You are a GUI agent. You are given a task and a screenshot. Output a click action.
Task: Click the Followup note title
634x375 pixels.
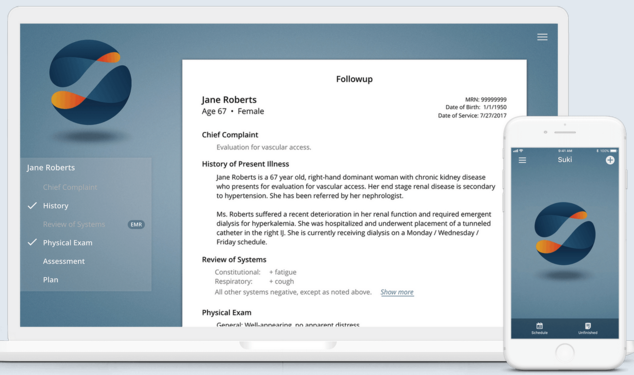[x=354, y=79]
